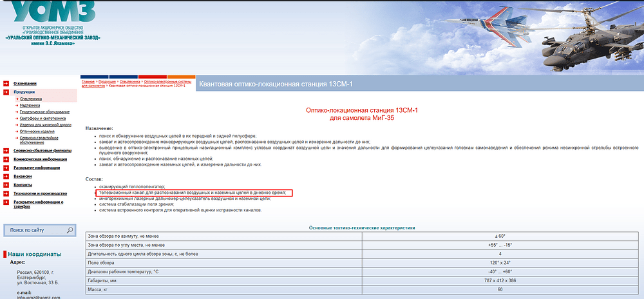Click the red arrow icon beside О компании
This screenshot has width=644, height=299.
point(6,83)
